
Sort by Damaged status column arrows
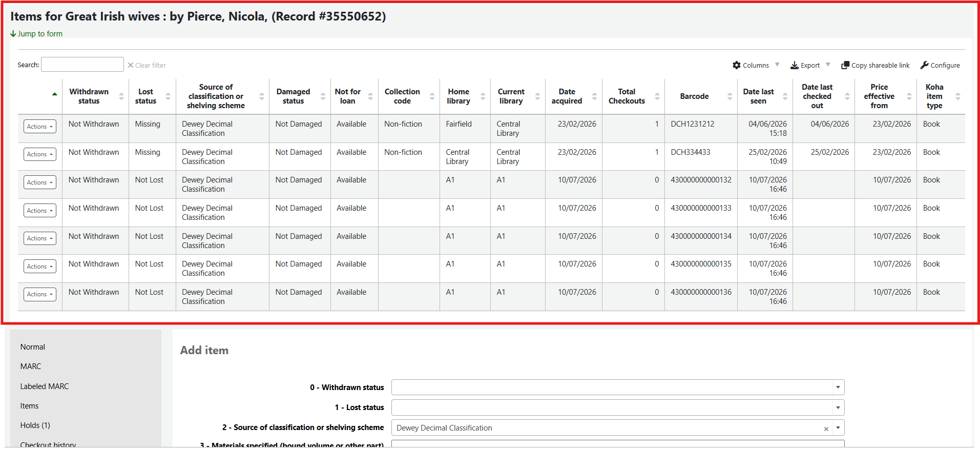coord(323,96)
